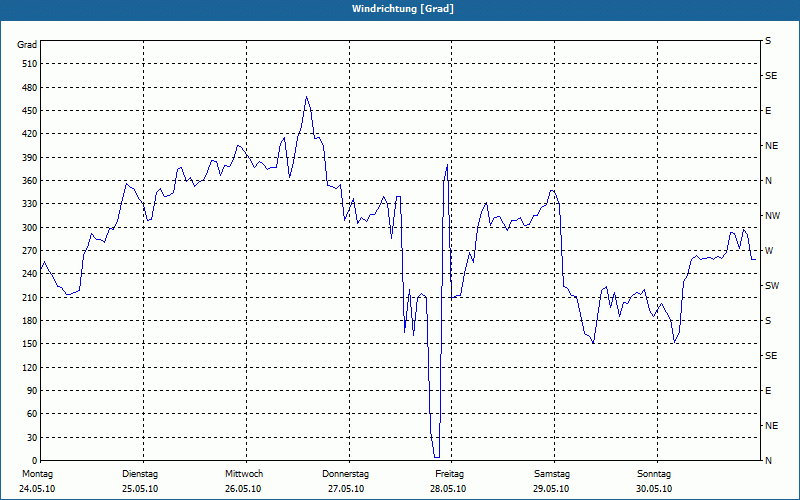Select the Freitag day label
The image size is (800, 500).
pyautogui.click(x=449, y=474)
